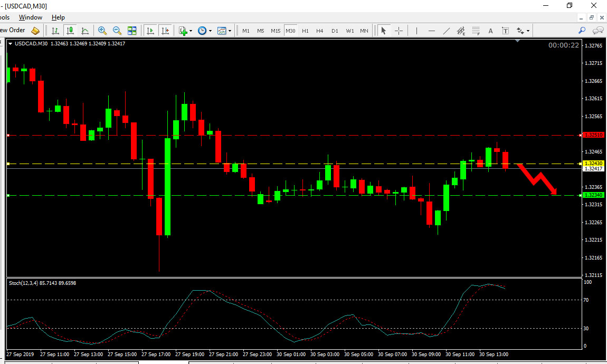Select the M15 timeframe

(x=276, y=31)
